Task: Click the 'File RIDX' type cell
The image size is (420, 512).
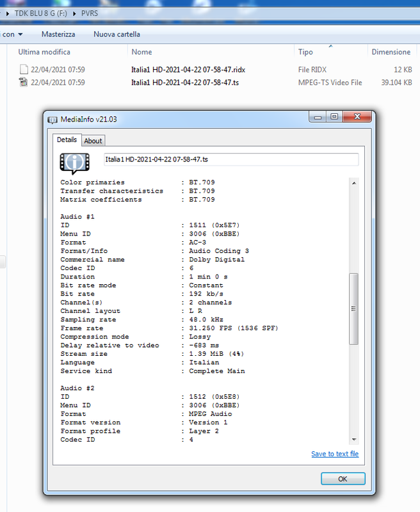Action: [312, 70]
